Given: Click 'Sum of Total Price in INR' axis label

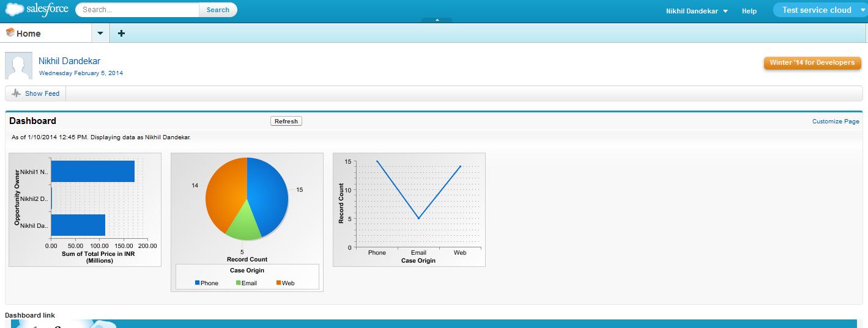Looking at the screenshot, I should point(98,253).
